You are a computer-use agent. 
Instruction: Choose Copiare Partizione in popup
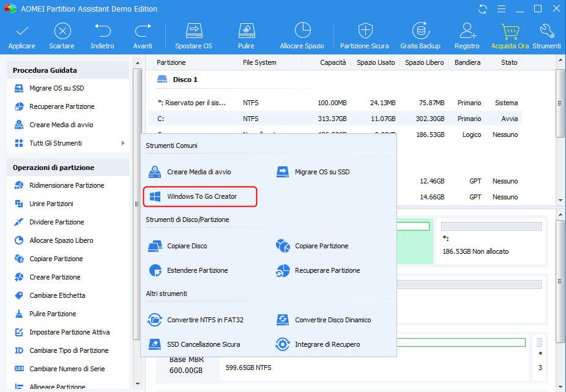[312, 246]
